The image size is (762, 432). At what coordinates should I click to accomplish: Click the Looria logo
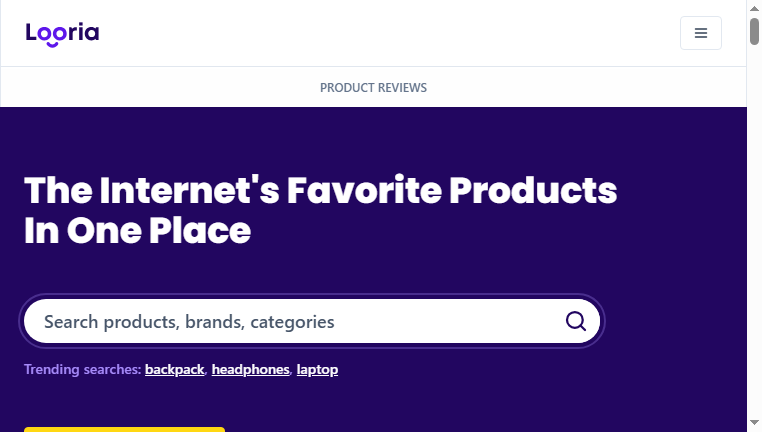pyautogui.click(x=62, y=34)
